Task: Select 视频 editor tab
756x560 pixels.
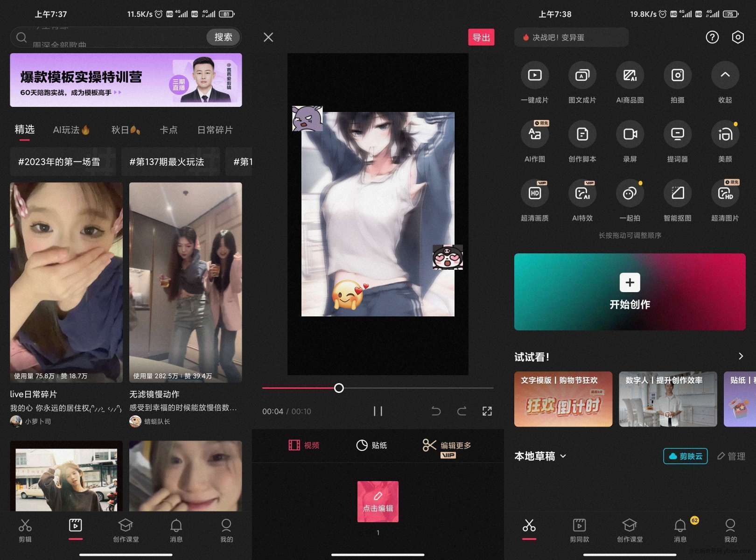Action: (304, 445)
